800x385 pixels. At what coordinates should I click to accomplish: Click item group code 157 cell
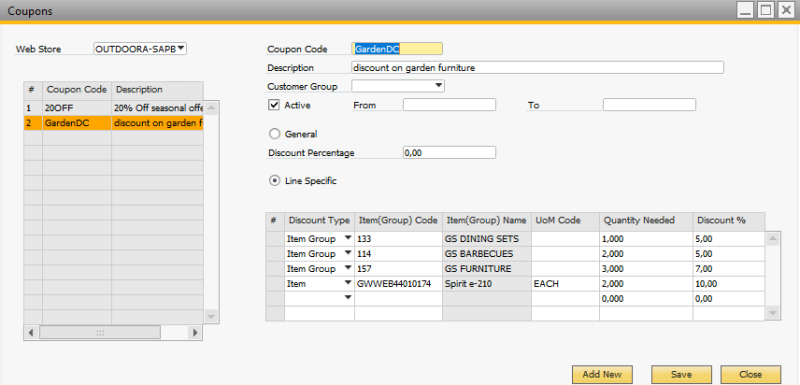[x=398, y=269]
